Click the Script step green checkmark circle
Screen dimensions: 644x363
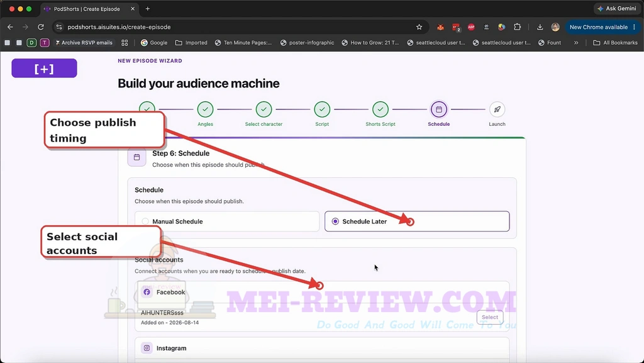click(x=322, y=109)
